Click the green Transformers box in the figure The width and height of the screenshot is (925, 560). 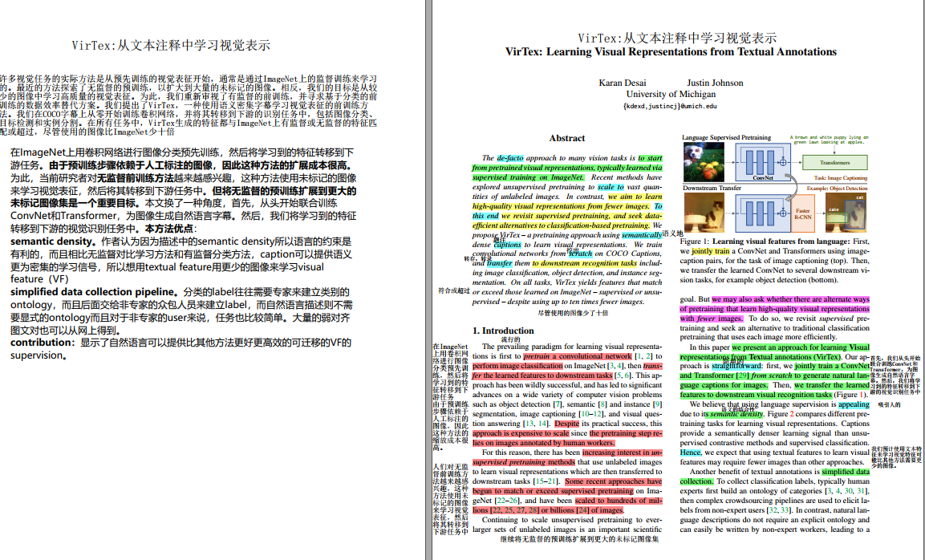tap(834, 162)
